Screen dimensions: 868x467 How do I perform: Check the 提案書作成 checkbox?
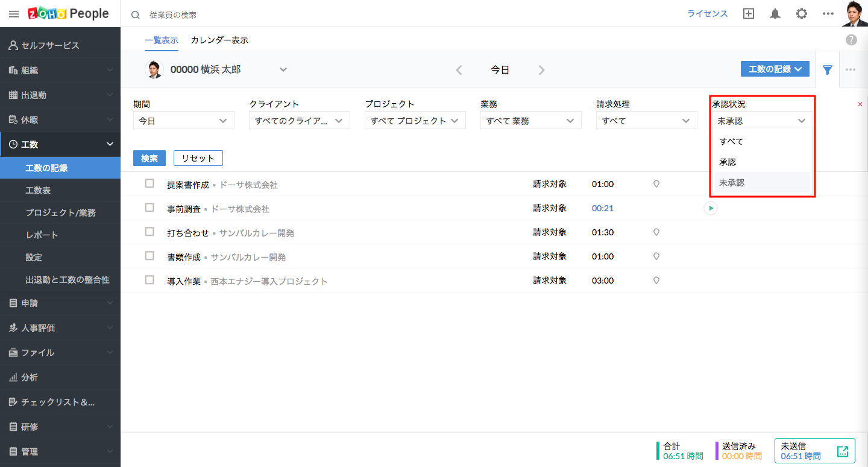click(x=149, y=183)
